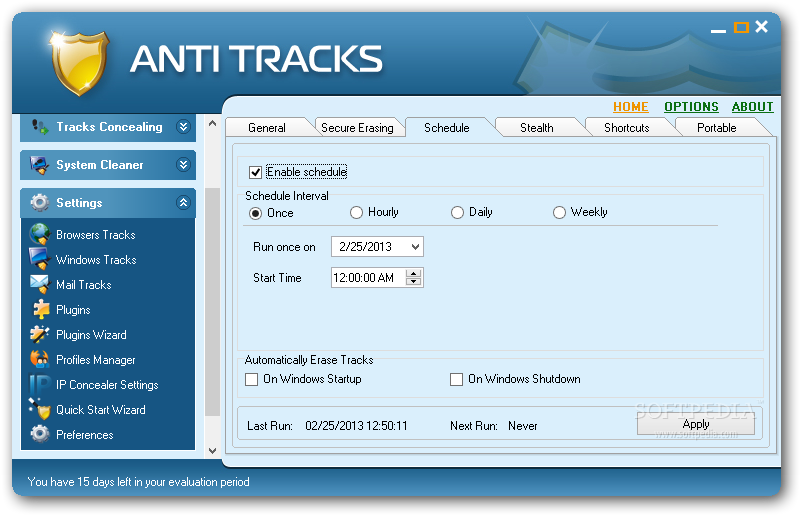
Task: Switch to the Secure Erasing tab
Action: click(x=357, y=128)
